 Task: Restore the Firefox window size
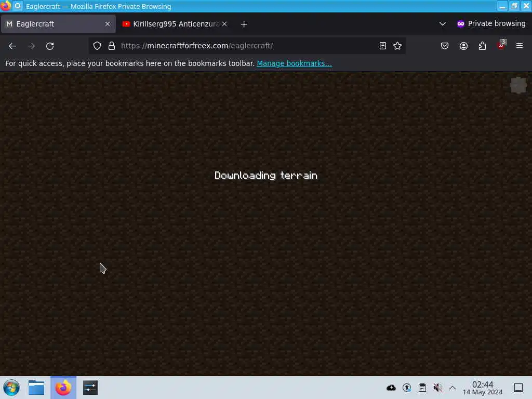(x=514, y=6)
